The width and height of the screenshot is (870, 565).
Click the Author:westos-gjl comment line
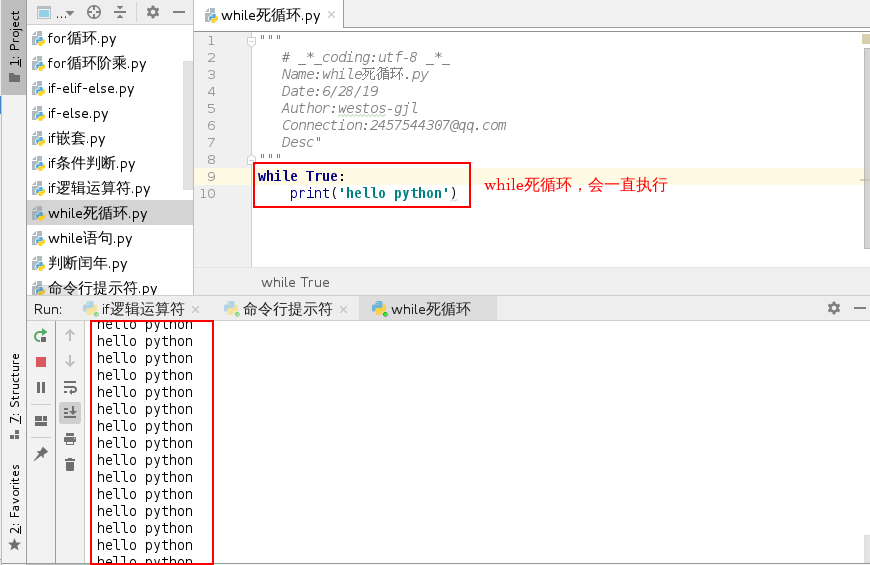(x=350, y=108)
